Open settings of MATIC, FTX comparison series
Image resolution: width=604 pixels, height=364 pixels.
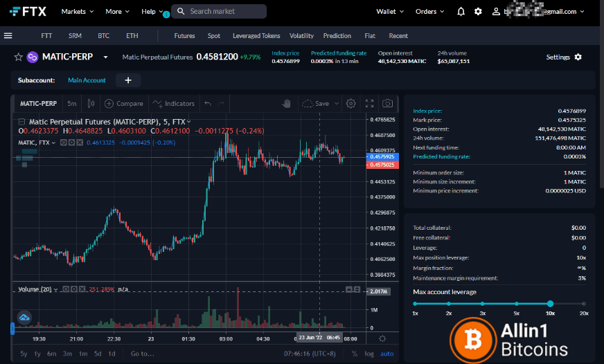[71, 143]
